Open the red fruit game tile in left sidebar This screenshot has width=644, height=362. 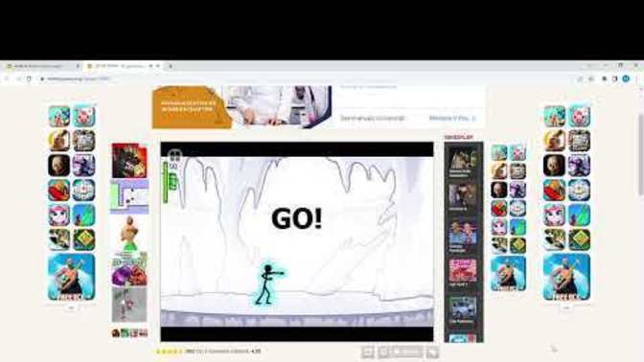[58, 190]
